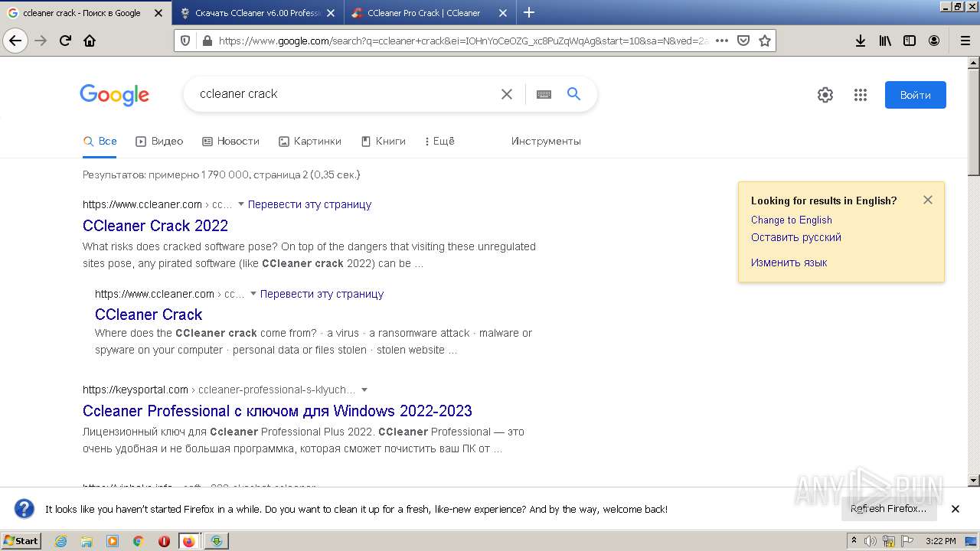Expand dropdown next to first ccleaner.com result
Image resolution: width=980 pixels, height=551 pixels.
point(240,204)
